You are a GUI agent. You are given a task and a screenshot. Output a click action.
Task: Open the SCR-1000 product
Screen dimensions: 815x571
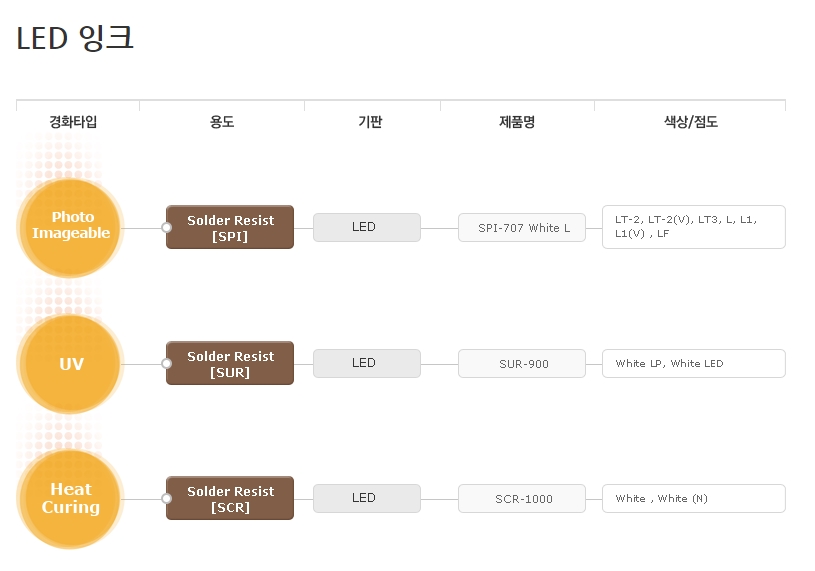[522, 499]
